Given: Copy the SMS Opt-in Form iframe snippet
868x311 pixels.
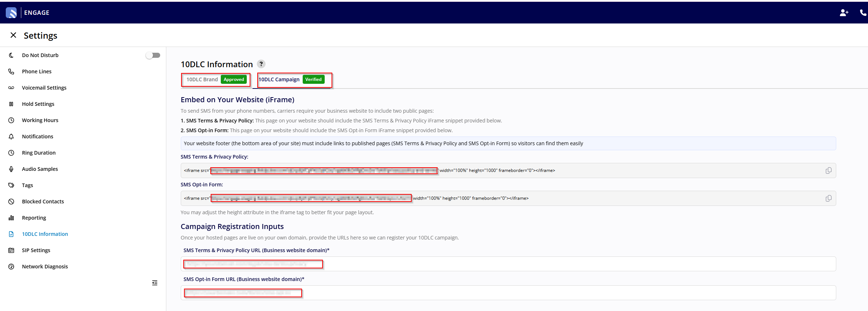Looking at the screenshot, I should (828, 198).
